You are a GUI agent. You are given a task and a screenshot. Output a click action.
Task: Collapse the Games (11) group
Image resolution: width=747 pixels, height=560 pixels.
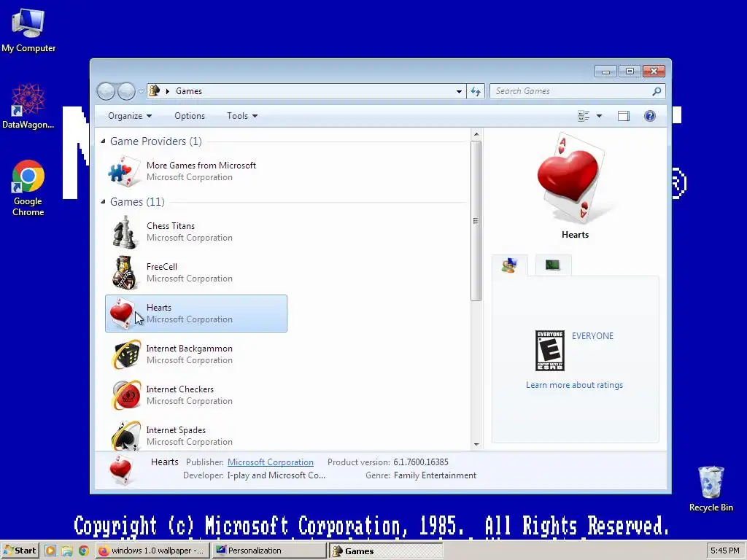(103, 201)
